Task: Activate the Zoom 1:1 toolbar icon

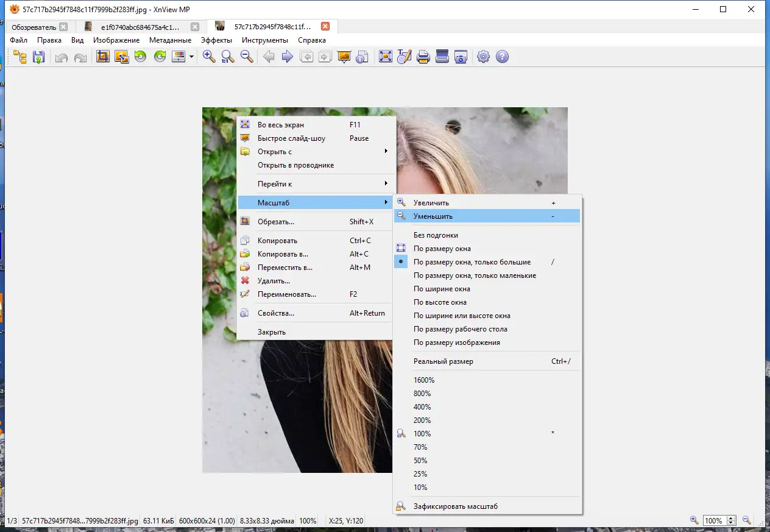Action: pos(227,56)
